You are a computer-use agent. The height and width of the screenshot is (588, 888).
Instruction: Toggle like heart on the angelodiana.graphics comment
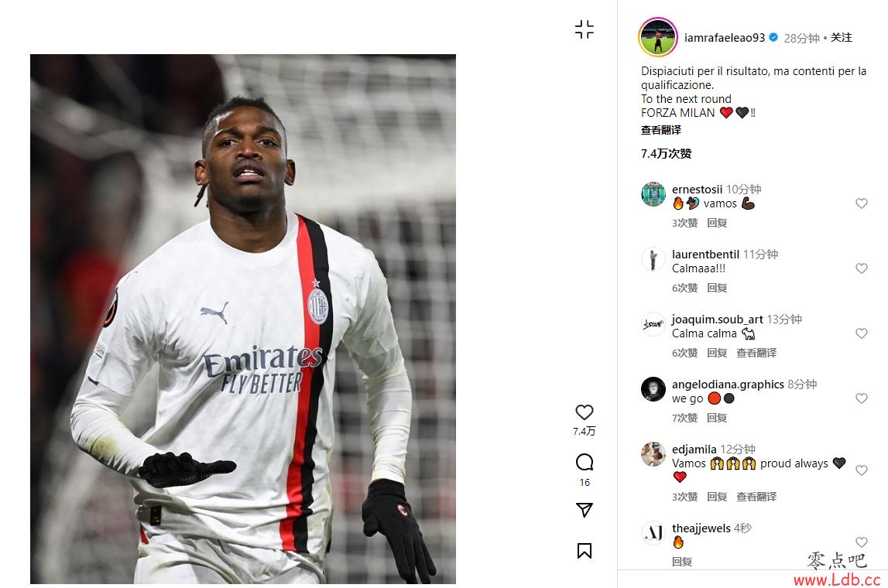(x=862, y=398)
